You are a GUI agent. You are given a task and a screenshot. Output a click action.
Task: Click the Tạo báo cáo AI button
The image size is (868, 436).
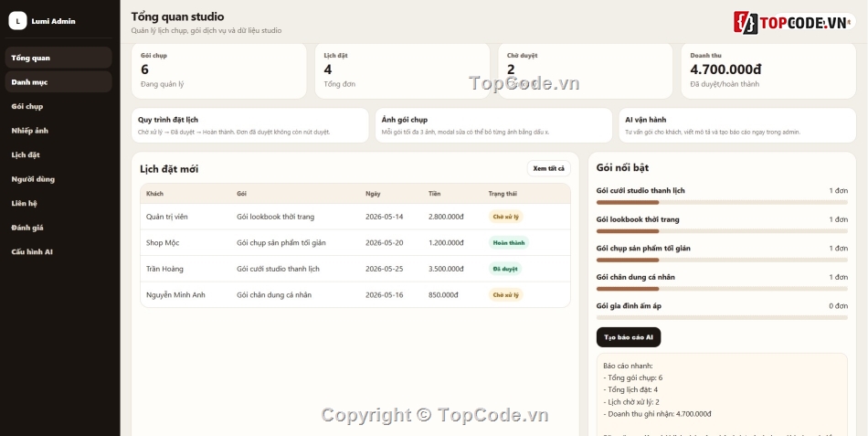[x=629, y=337]
